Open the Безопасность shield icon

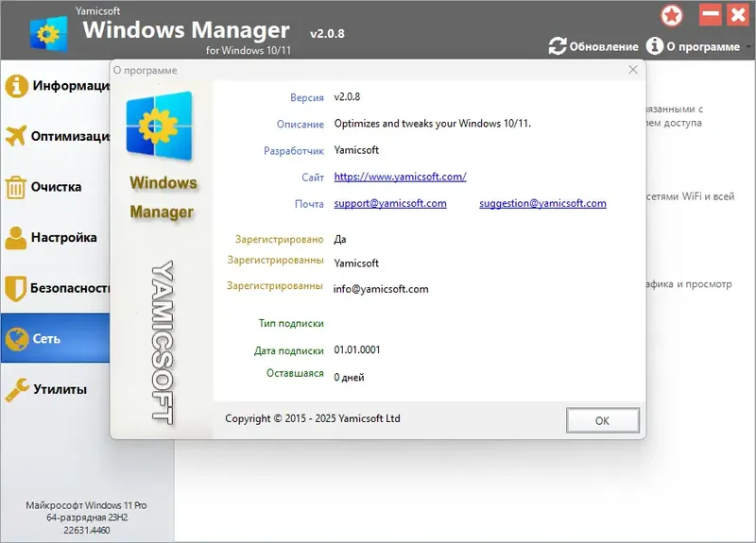pyautogui.click(x=15, y=288)
